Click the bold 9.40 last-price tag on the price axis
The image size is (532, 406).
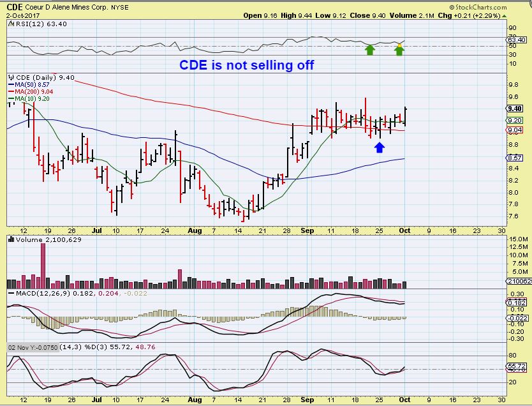pos(515,109)
